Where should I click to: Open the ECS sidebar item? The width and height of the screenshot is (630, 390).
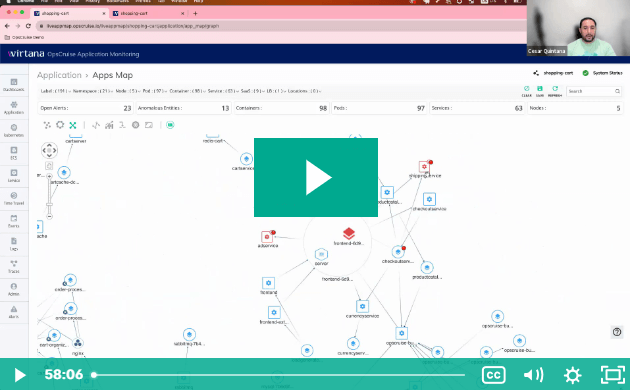tap(14, 153)
